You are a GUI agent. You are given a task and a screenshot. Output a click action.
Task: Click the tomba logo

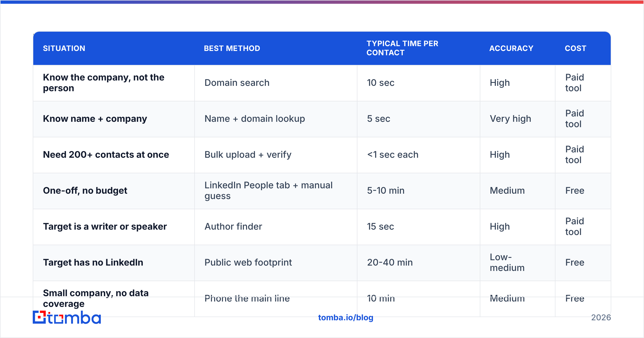[x=67, y=317]
